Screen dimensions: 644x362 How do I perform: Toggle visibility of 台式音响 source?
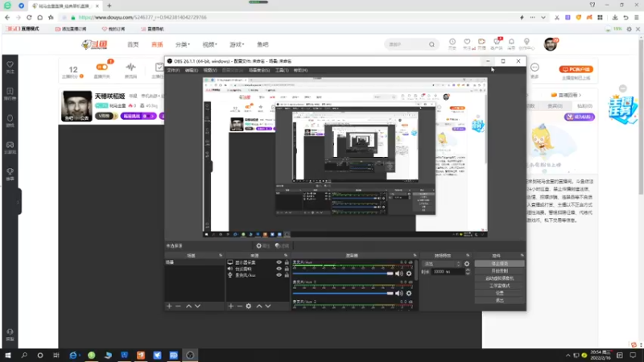click(x=279, y=269)
